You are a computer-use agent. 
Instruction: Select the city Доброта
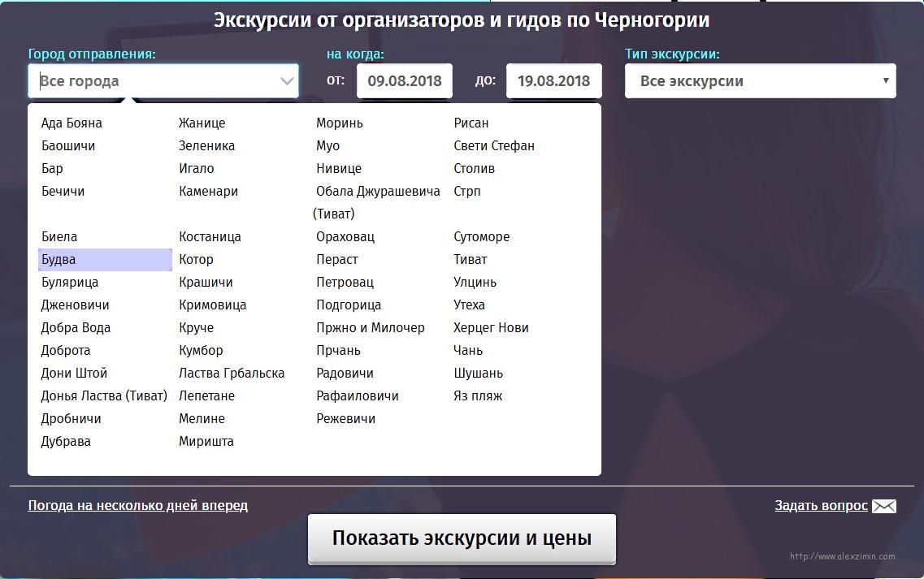(65, 351)
